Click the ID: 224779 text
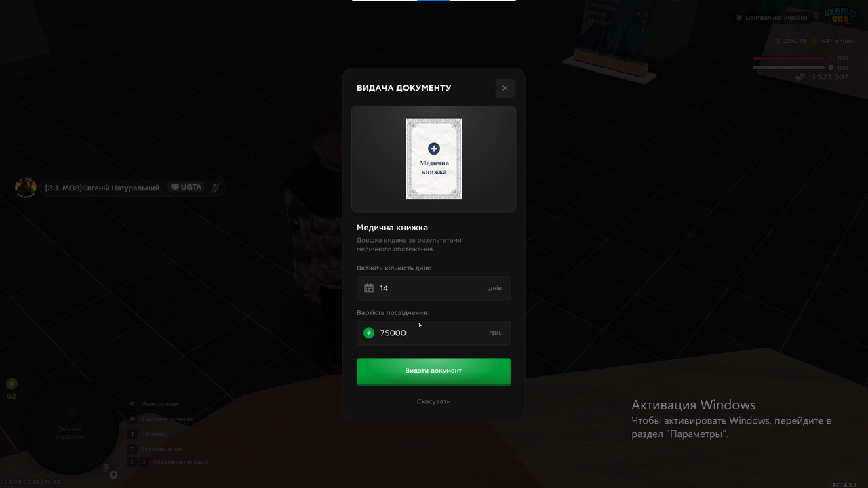 coord(790,41)
